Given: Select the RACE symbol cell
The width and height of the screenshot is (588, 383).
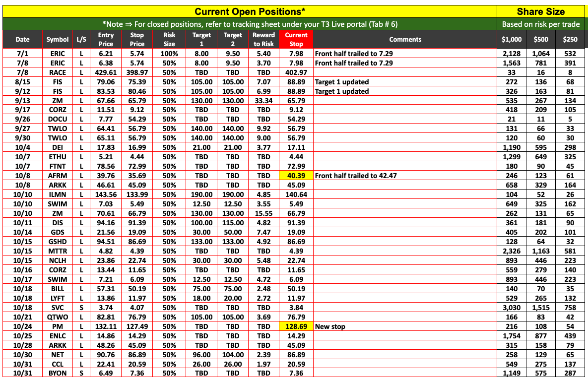Looking at the screenshot, I should pos(58,72).
